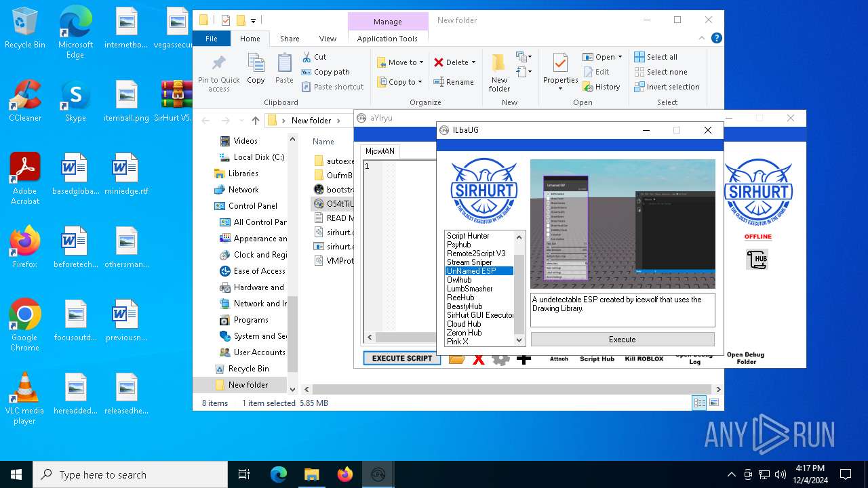Click the black plus new tab icon
Viewport: 868px width, 488px height.
click(x=524, y=359)
